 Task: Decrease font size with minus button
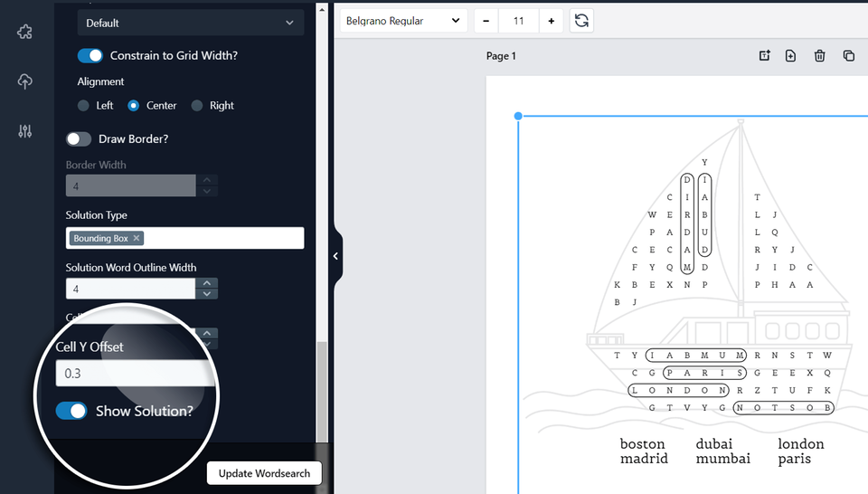(486, 21)
